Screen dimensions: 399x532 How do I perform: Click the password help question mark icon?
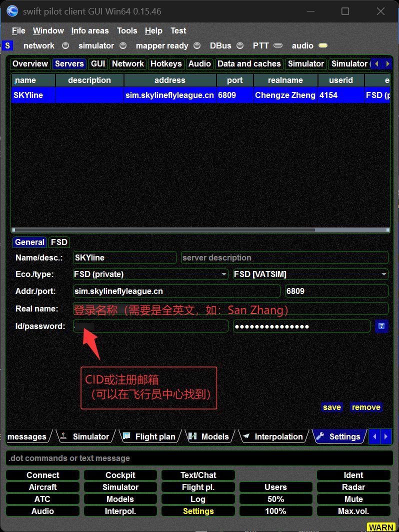[381, 326]
